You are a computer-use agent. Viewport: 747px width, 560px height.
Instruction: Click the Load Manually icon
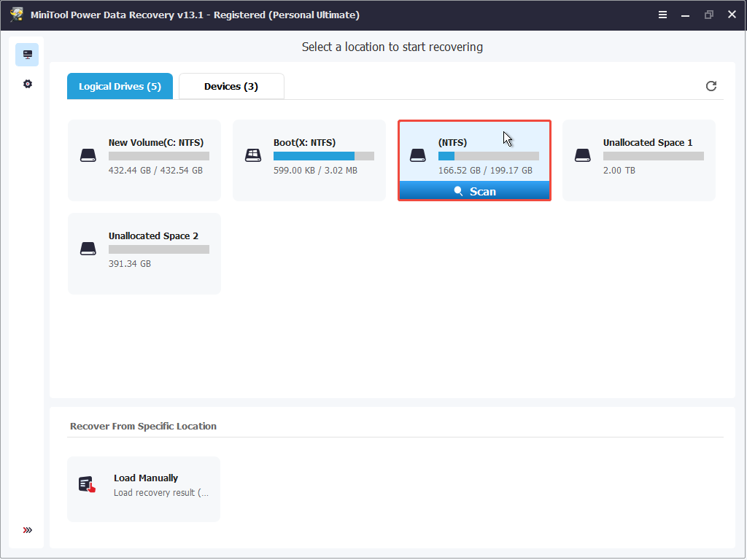coord(88,484)
